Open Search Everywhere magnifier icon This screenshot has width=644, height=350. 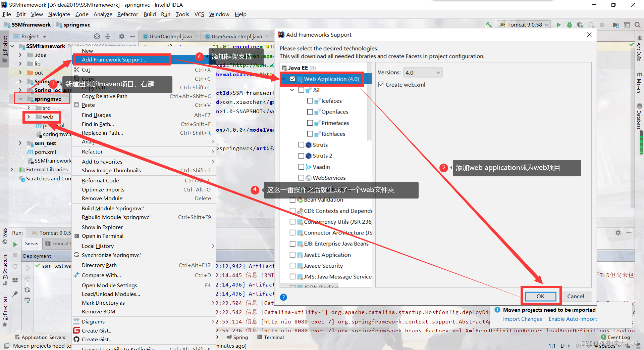(638, 25)
